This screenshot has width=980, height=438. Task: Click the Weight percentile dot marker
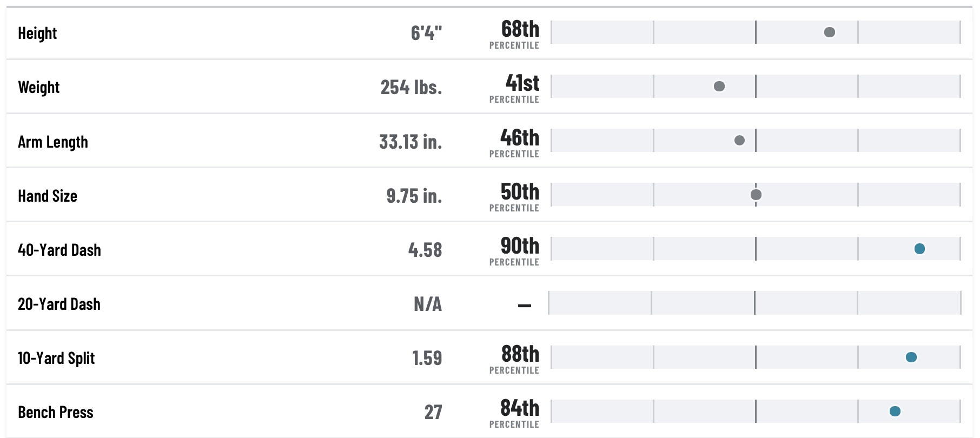719,87
